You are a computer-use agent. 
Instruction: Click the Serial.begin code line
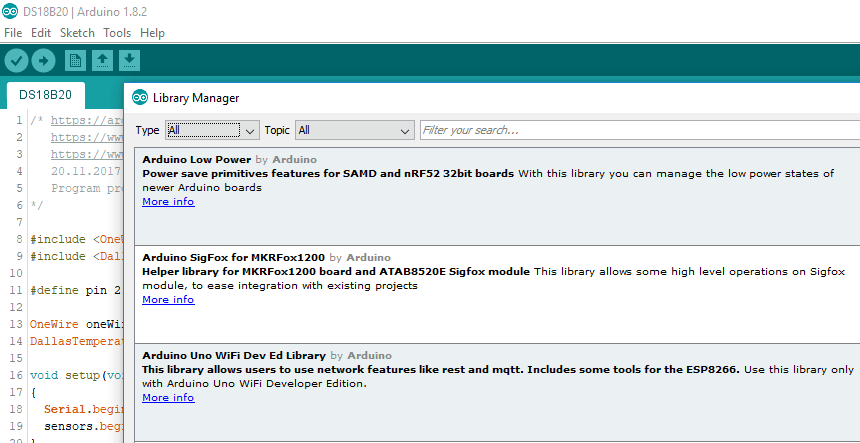click(x=84, y=410)
